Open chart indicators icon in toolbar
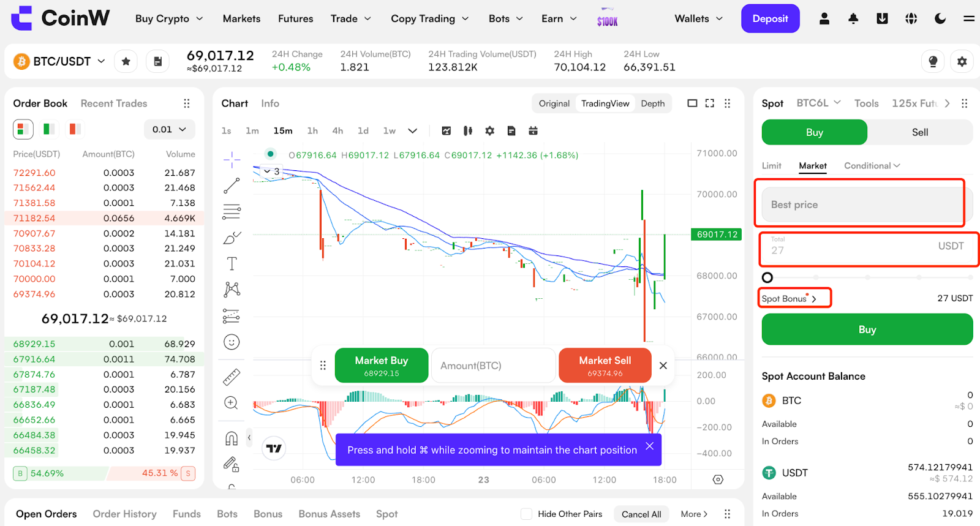Screen dimensions: 980x526 447,130
